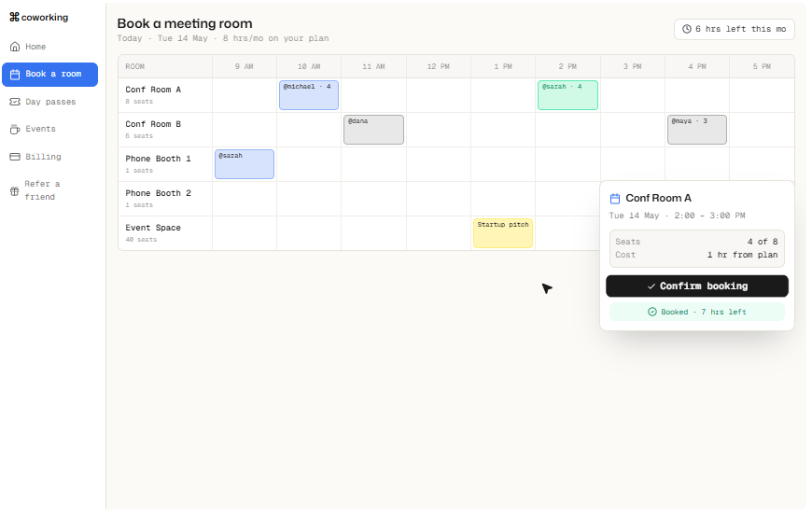Click Booked 7 hrs left status
812x516 pixels.
(x=697, y=312)
